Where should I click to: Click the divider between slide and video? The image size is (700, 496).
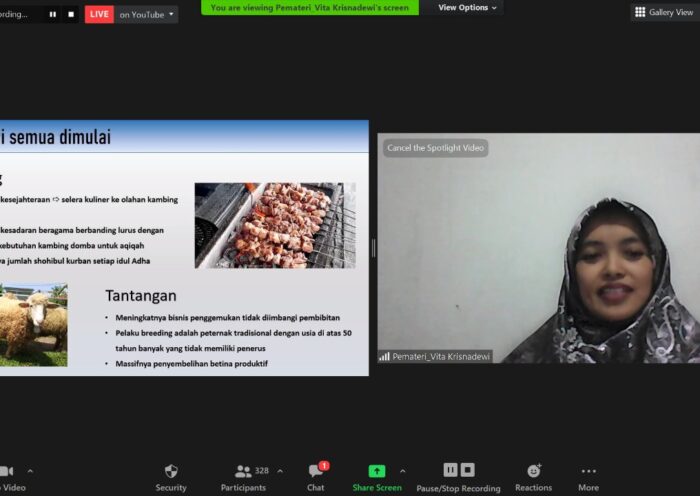(373, 248)
